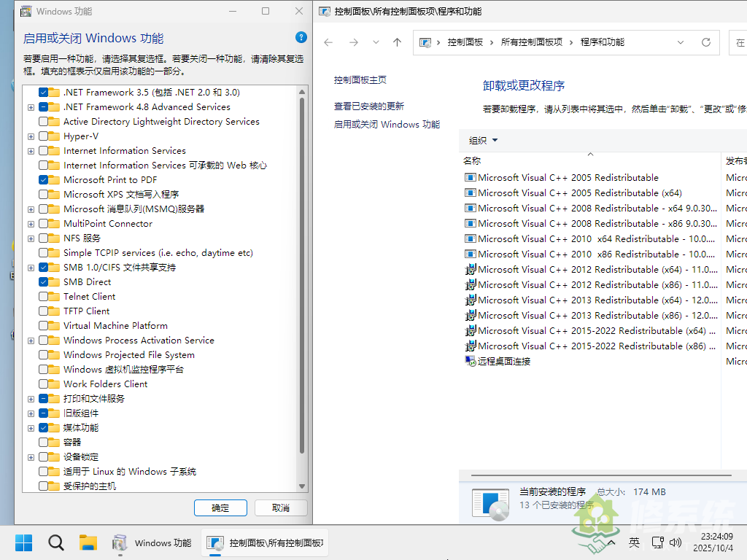The image size is (747, 560).
Task: Click the refresh icon next to address bar
Action: click(706, 42)
